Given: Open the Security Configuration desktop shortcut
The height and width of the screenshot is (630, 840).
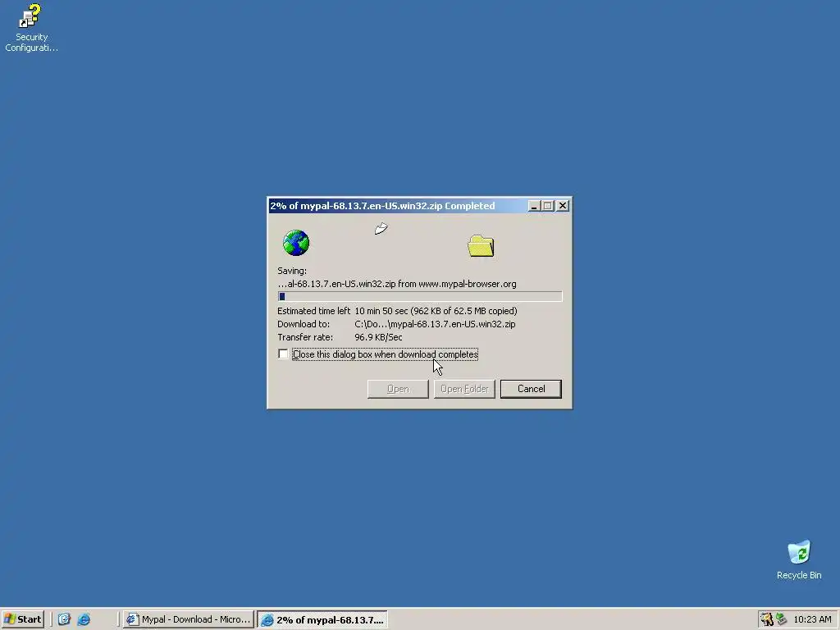Looking at the screenshot, I should tap(30, 28).
